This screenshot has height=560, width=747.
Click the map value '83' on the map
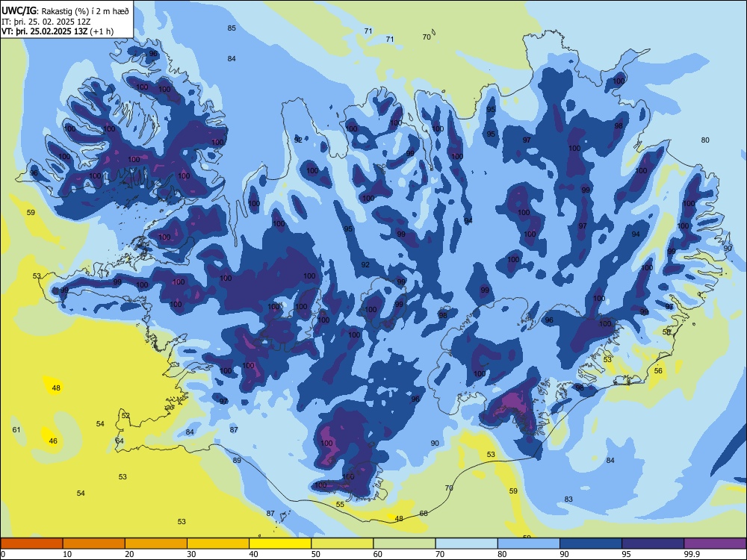[x=568, y=500]
